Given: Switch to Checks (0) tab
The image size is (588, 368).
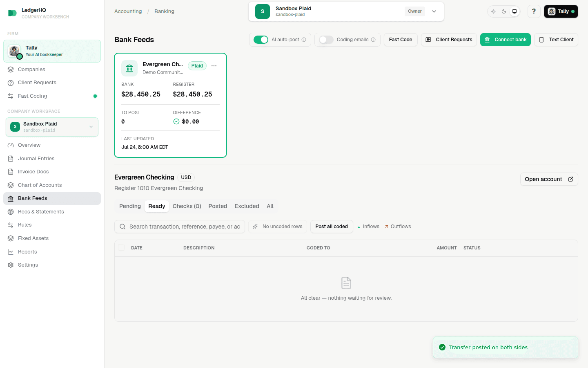Looking at the screenshot, I should click(x=187, y=206).
